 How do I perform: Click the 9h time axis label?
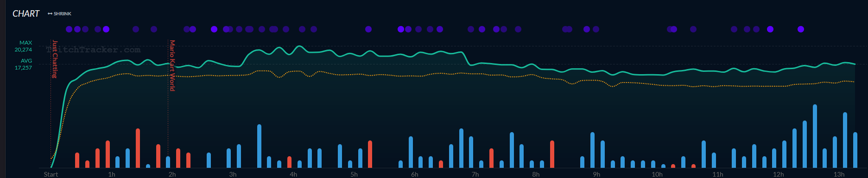click(x=596, y=174)
